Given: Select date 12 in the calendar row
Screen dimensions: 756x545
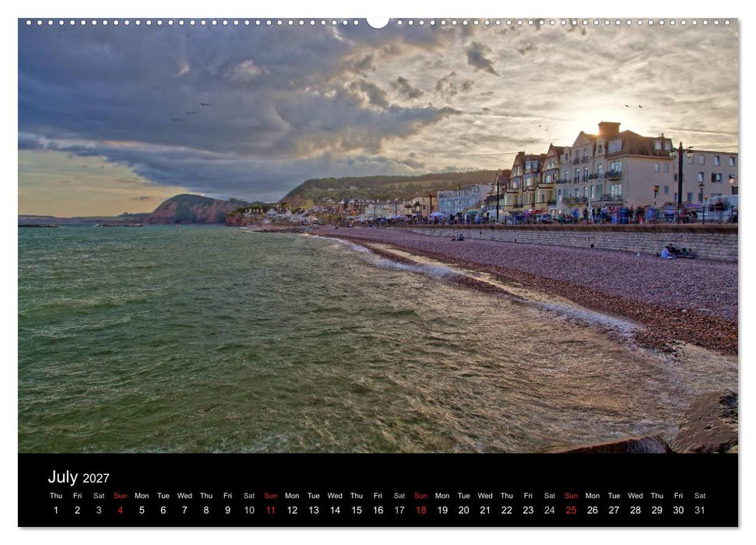Looking at the screenshot, I should (292, 510).
